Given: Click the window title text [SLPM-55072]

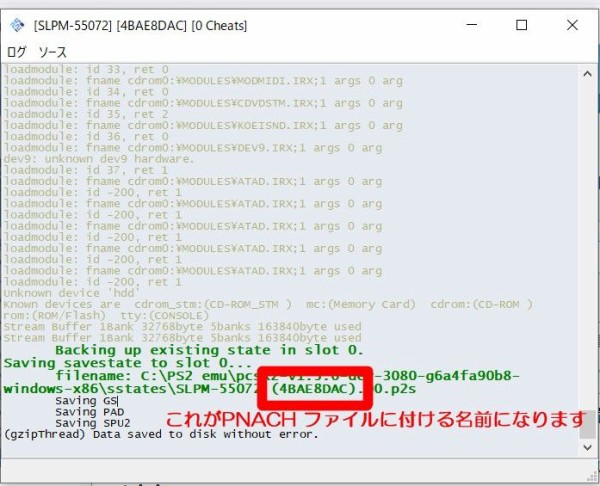Looking at the screenshot, I should coord(72,26).
